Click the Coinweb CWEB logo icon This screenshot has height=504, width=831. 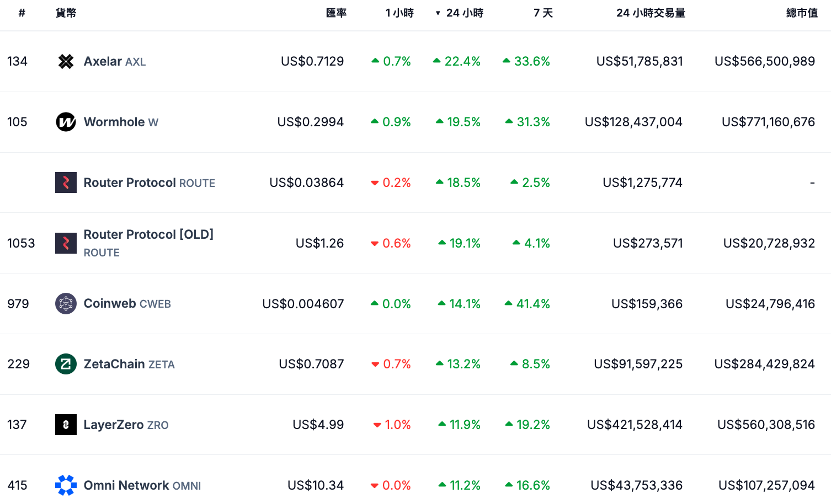66,304
